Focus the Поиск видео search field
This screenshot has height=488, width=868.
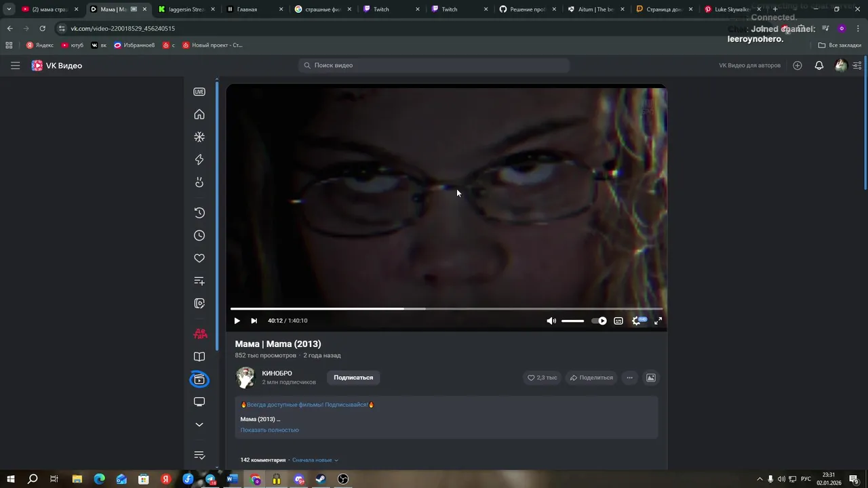(x=434, y=65)
